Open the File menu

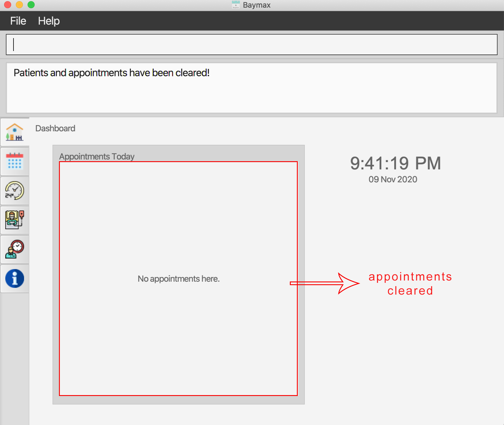coord(18,21)
